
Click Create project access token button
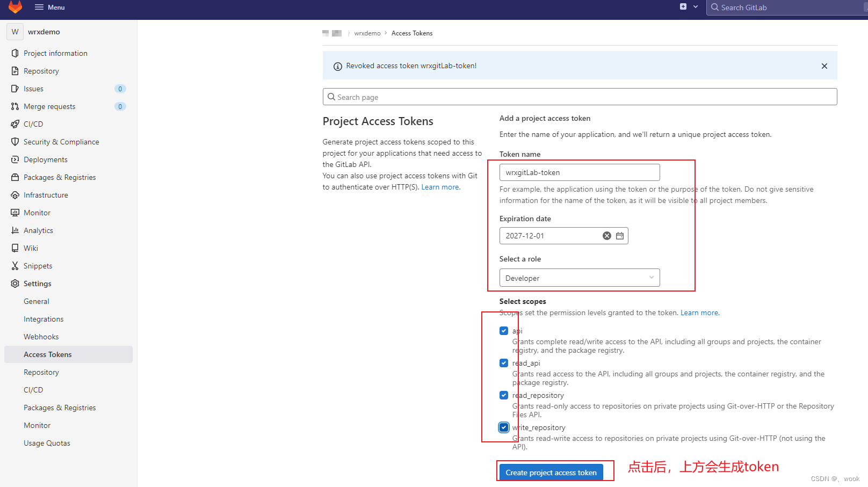(551, 473)
